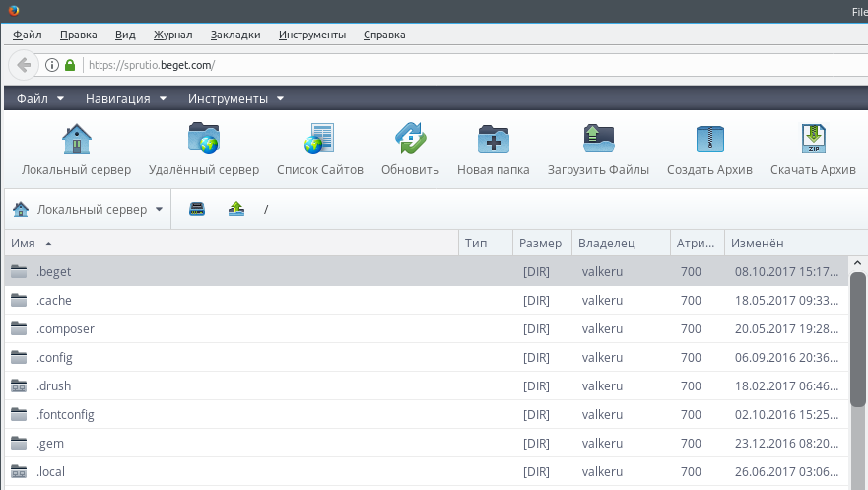Create a folder with Новая папка
The width and height of the screenshot is (868, 490).
click(493, 139)
